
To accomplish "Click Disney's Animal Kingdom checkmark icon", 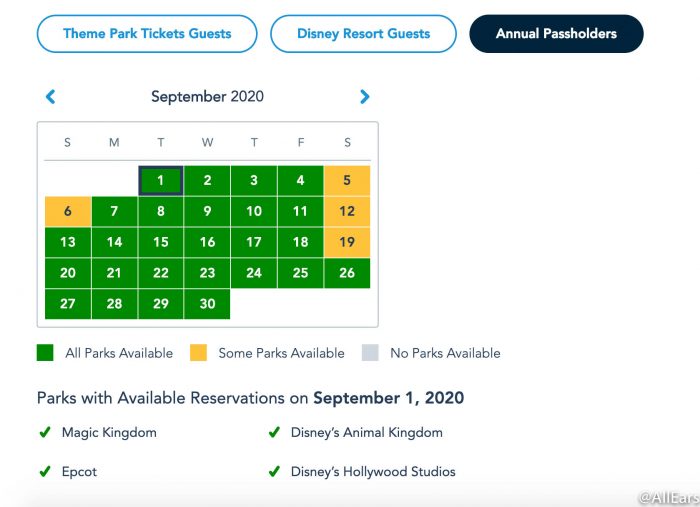I will click(274, 432).
